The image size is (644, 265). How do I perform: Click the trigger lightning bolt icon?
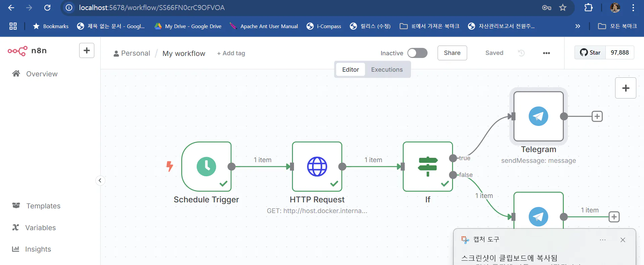[170, 166]
